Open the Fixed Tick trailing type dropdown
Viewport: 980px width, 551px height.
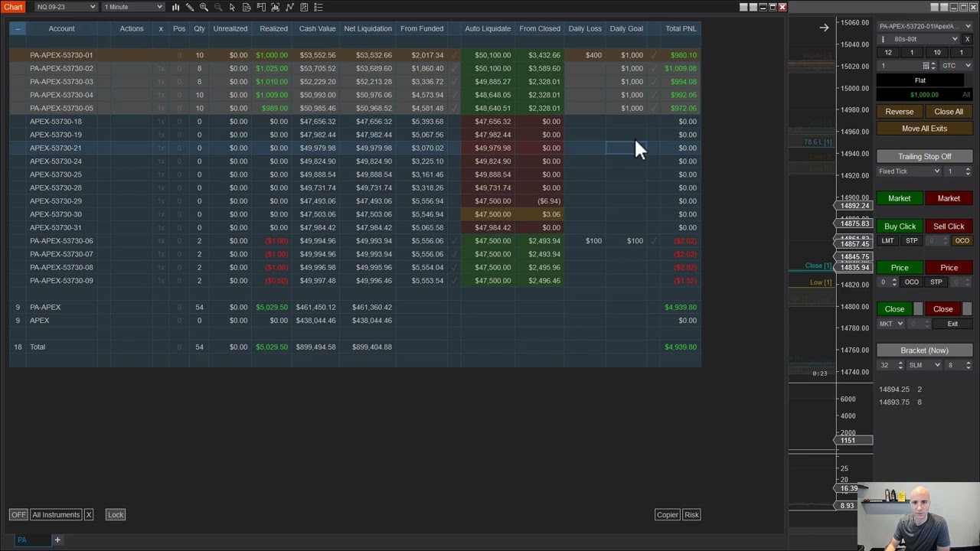909,171
